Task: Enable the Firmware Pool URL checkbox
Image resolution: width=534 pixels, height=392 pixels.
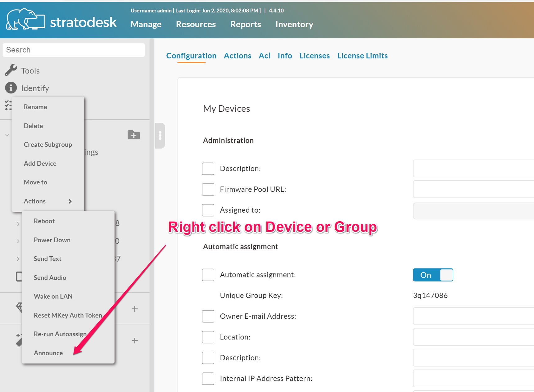Action: pos(208,189)
